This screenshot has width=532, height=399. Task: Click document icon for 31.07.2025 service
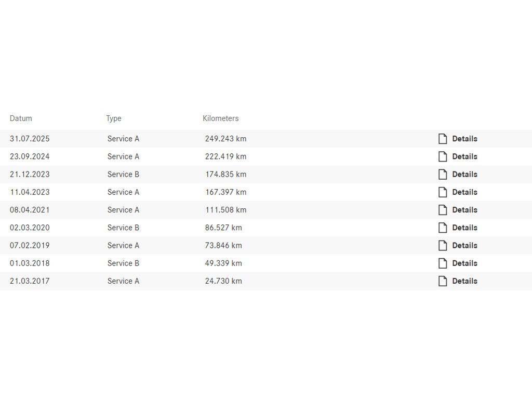click(x=443, y=139)
